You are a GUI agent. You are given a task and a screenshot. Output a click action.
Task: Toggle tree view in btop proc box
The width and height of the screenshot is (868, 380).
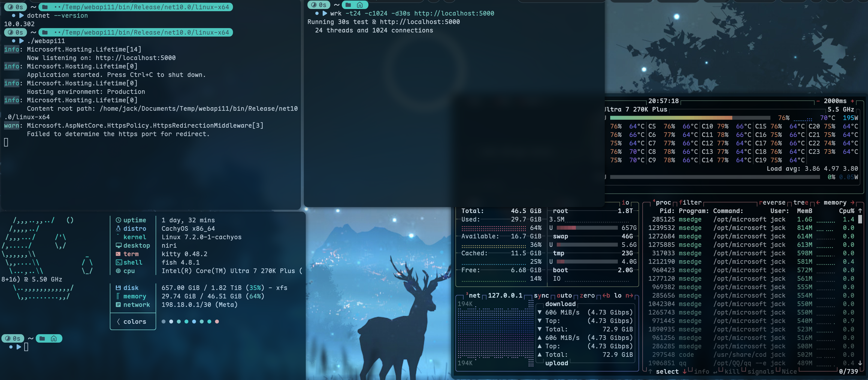point(801,202)
